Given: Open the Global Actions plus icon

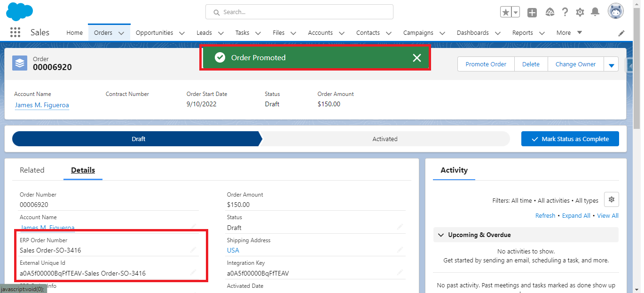Looking at the screenshot, I should (532, 13).
